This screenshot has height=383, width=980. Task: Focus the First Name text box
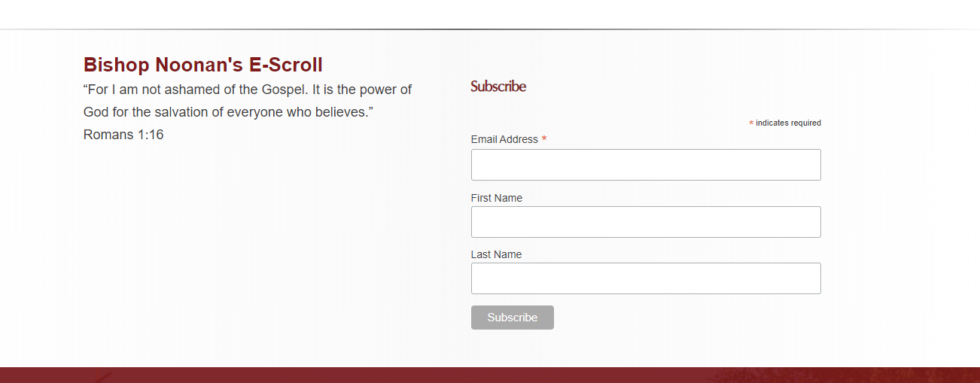(x=645, y=222)
